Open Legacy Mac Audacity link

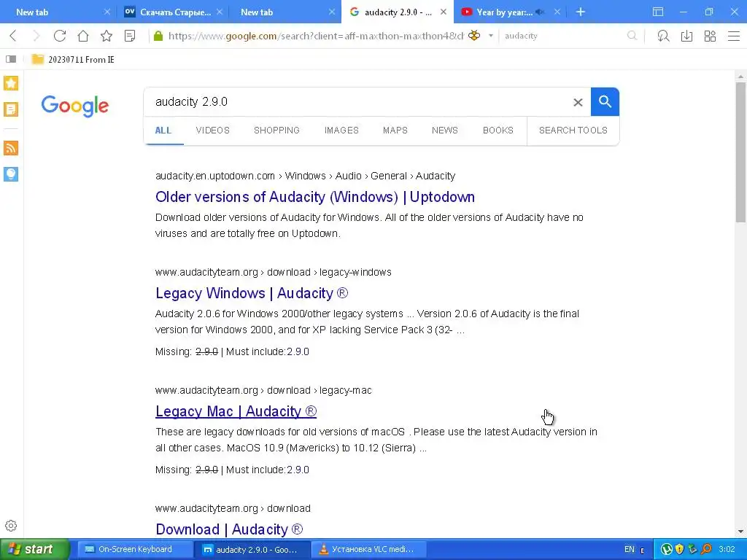point(236,411)
